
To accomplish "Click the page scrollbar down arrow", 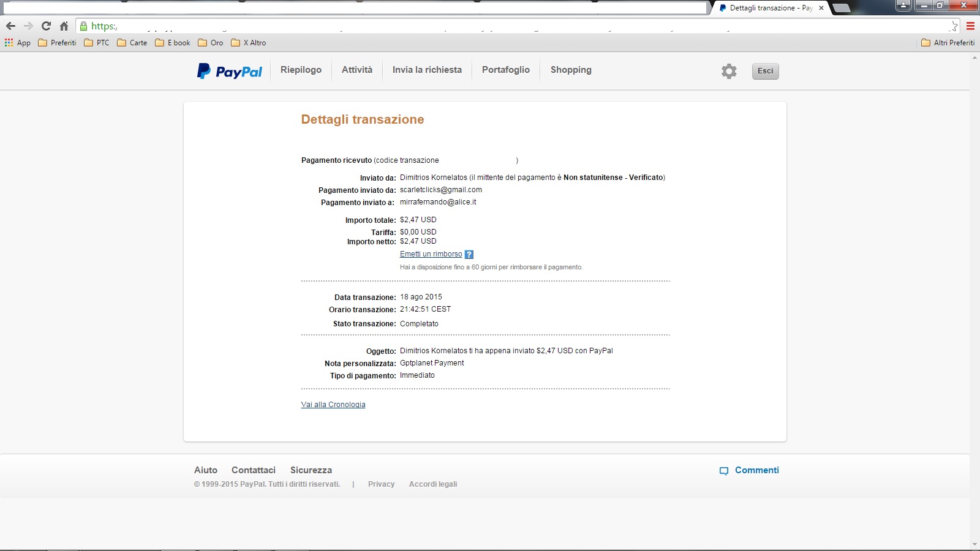I will coord(974,545).
